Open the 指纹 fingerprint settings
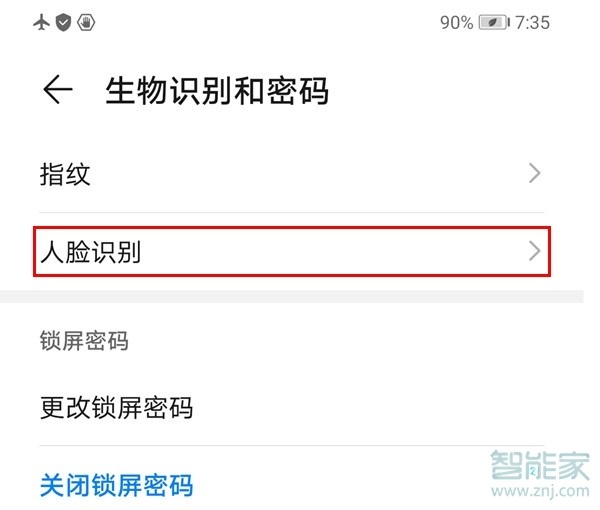Viewport: 600px width, 510px height. 66,174
